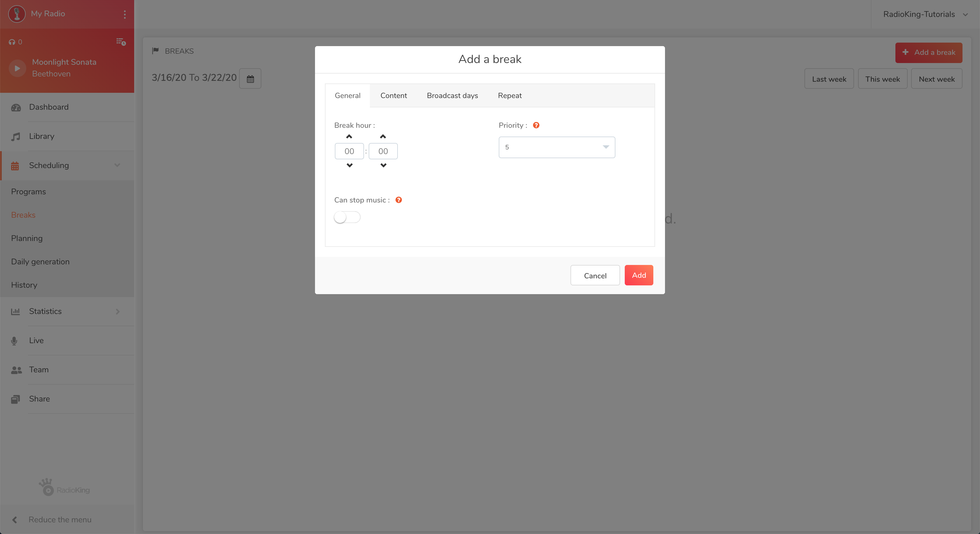Open the Priority dropdown
Viewport: 980px width, 534px height.
tap(556, 147)
